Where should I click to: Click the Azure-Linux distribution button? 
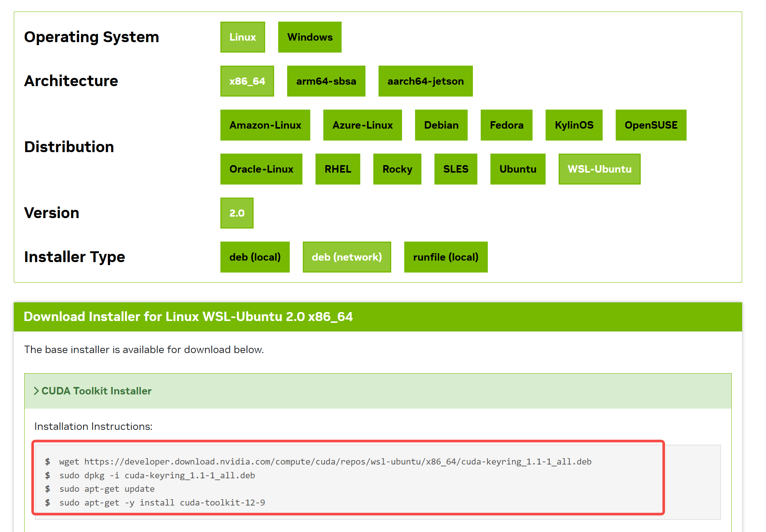362,125
